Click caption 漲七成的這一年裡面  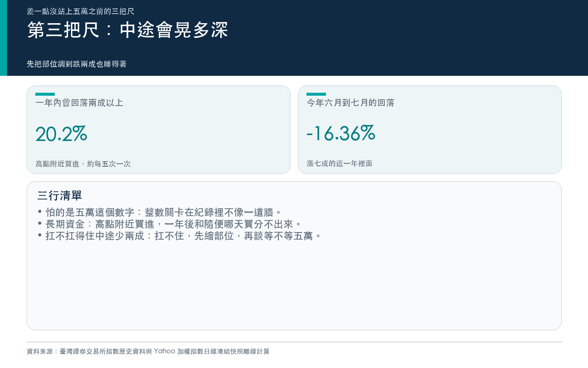pyautogui.click(x=340, y=163)
